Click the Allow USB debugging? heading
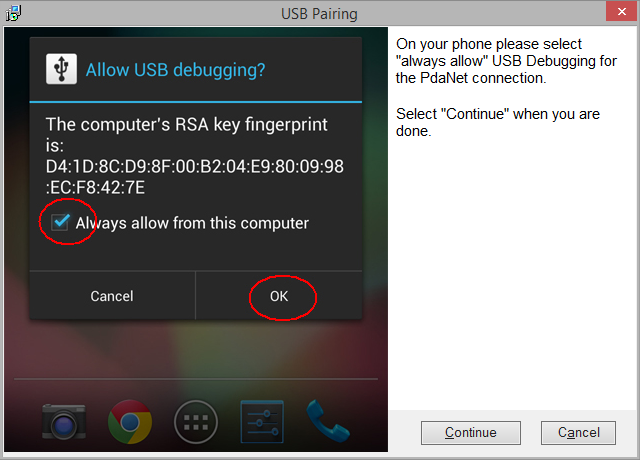The image size is (640, 460). (175, 70)
